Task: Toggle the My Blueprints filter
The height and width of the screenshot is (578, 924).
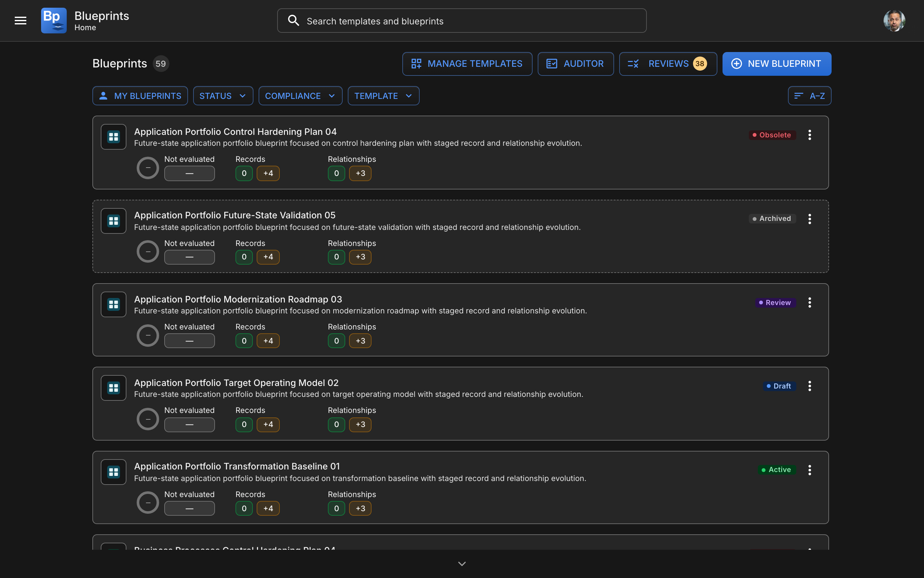Action: (x=140, y=96)
